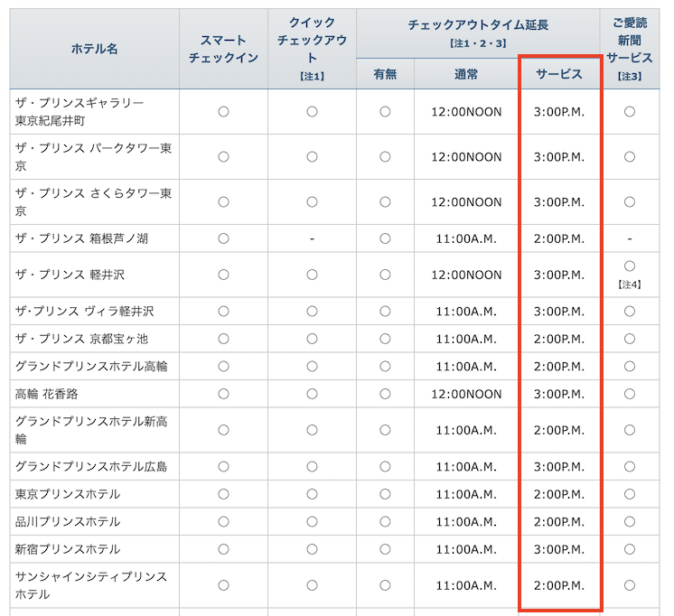Select 12:00NOON in ザ・プリンス 軽井沢 row

[x=466, y=275]
